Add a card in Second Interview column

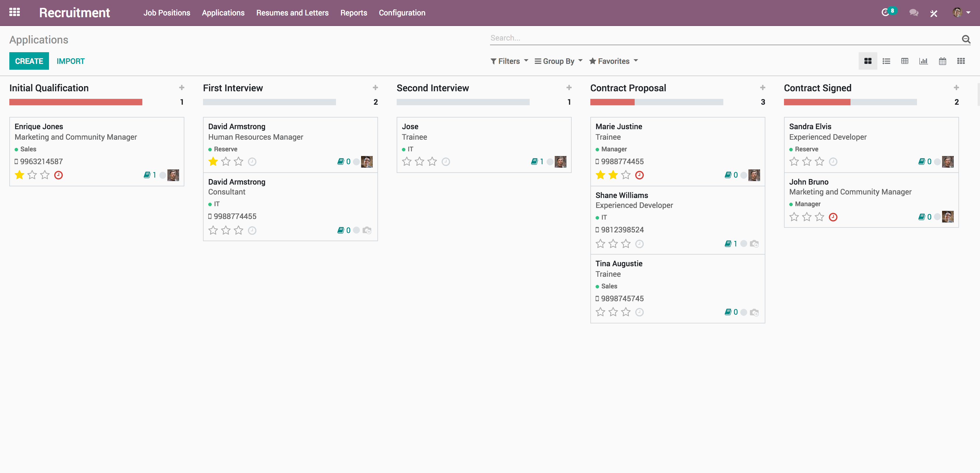pyautogui.click(x=569, y=88)
